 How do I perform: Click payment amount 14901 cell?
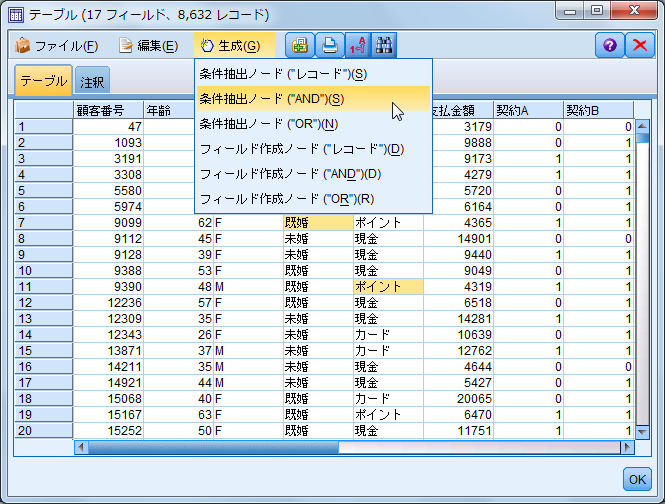458,239
